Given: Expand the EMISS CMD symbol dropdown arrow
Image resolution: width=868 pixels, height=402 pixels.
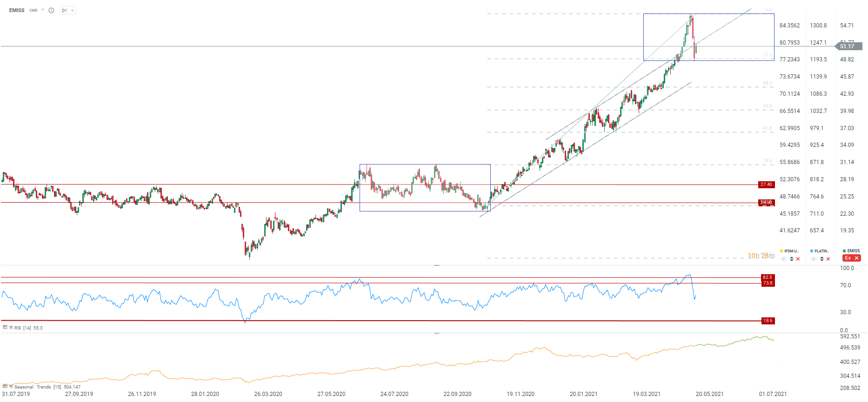Looking at the screenshot, I should tap(43, 10).
